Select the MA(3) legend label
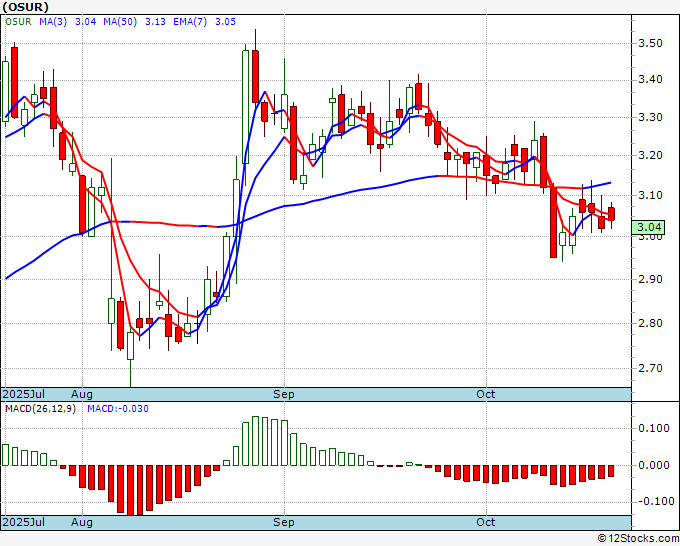680x546 pixels. (53, 22)
